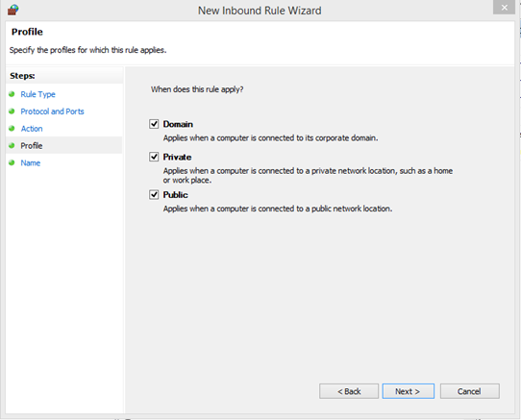Uncheck the Public profile checkbox
521x420 pixels.
[x=154, y=194]
